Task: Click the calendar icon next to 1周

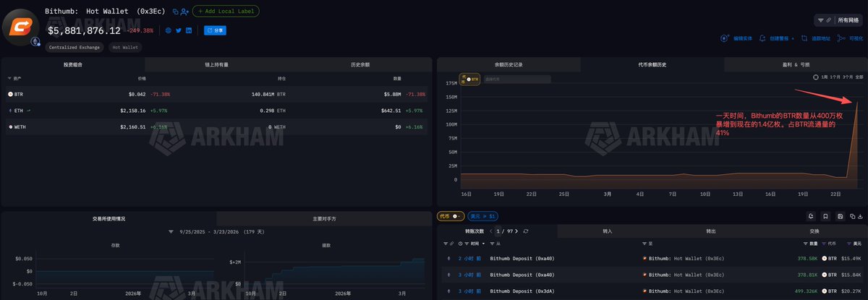Action: [x=816, y=76]
